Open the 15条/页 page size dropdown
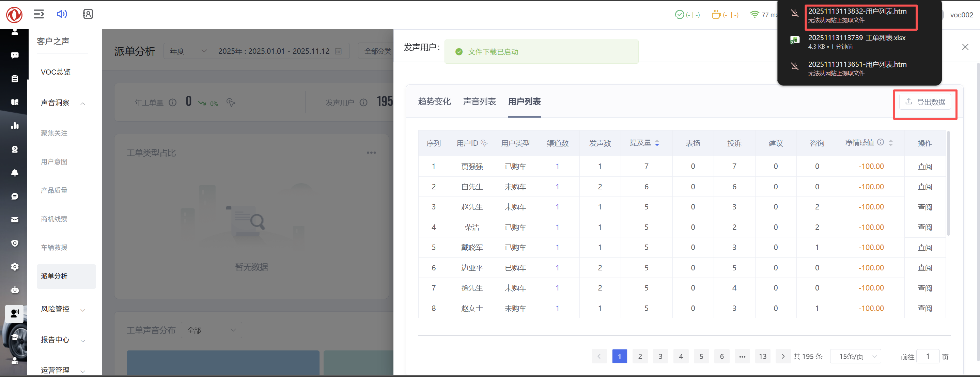This screenshot has width=980, height=377. click(x=856, y=357)
